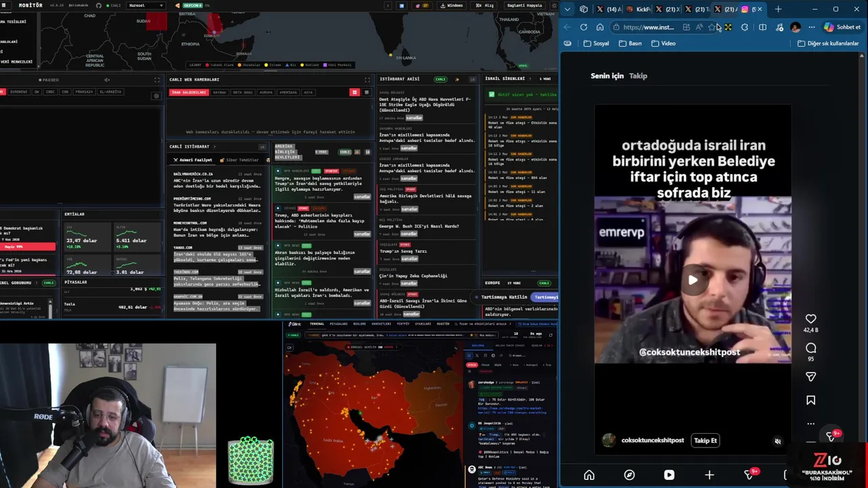The height and width of the screenshot is (488, 868).
Task: Select Senin için feed tab
Action: click(607, 76)
